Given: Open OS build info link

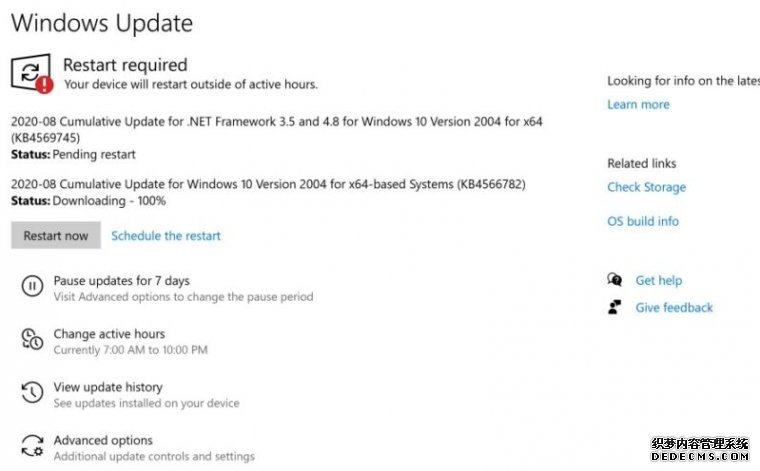Looking at the screenshot, I should click(x=643, y=221).
